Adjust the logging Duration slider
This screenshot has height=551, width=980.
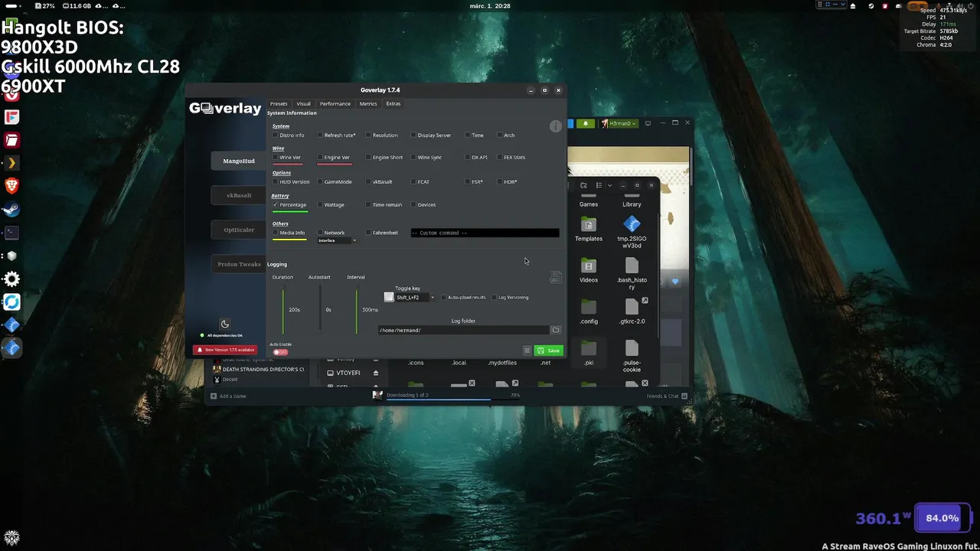point(283,311)
